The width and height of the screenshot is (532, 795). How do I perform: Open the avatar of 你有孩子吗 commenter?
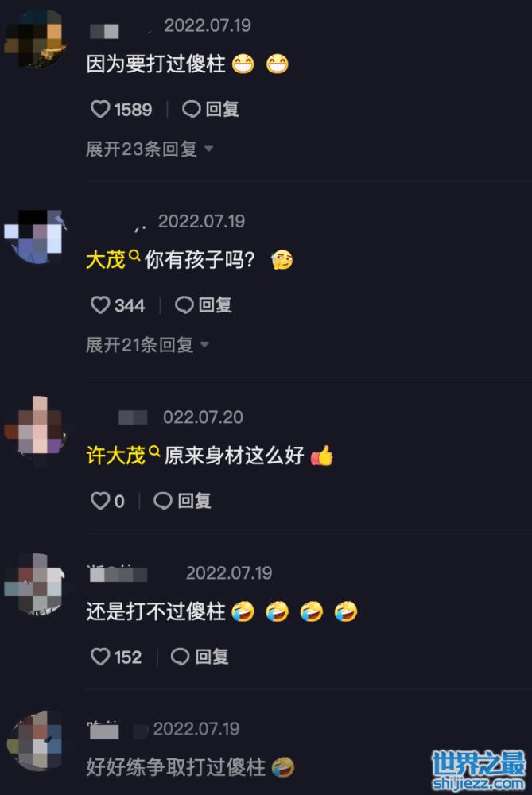coord(34,236)
